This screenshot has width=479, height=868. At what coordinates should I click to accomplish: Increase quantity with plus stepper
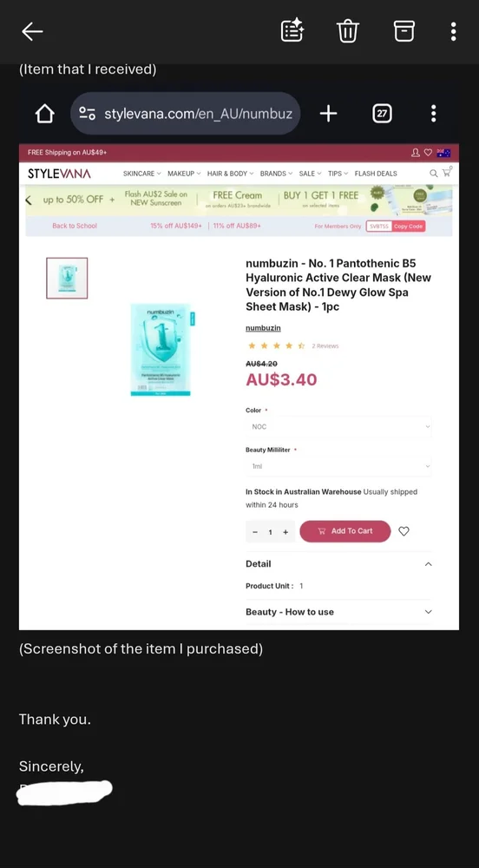285,533
